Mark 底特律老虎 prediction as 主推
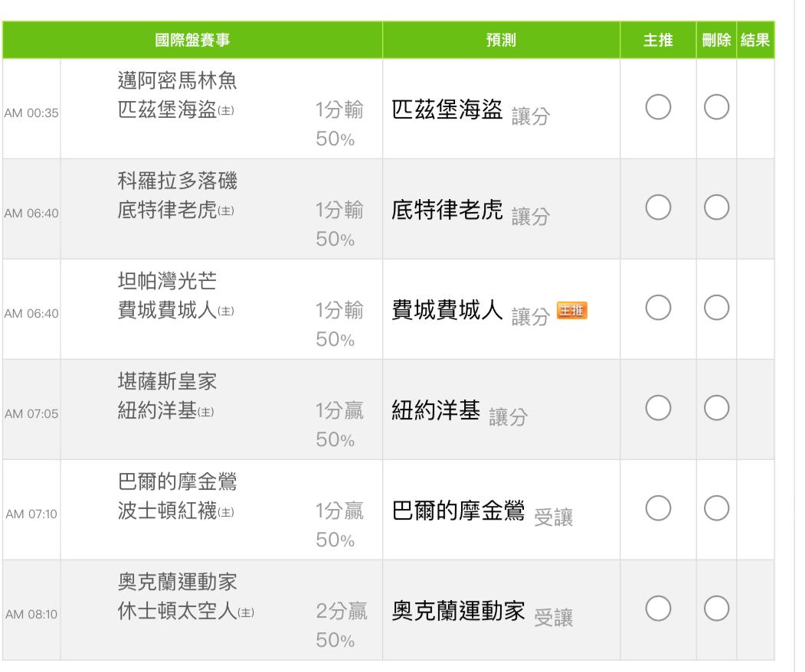The image size is (805, 672). pyautogui.click(x=659, y=208)
